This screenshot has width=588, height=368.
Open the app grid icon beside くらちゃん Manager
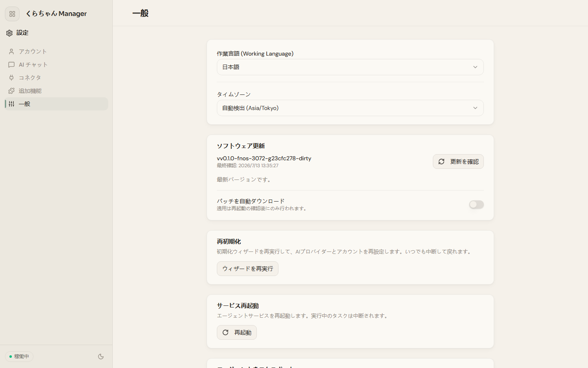click(x=12, y=14)
